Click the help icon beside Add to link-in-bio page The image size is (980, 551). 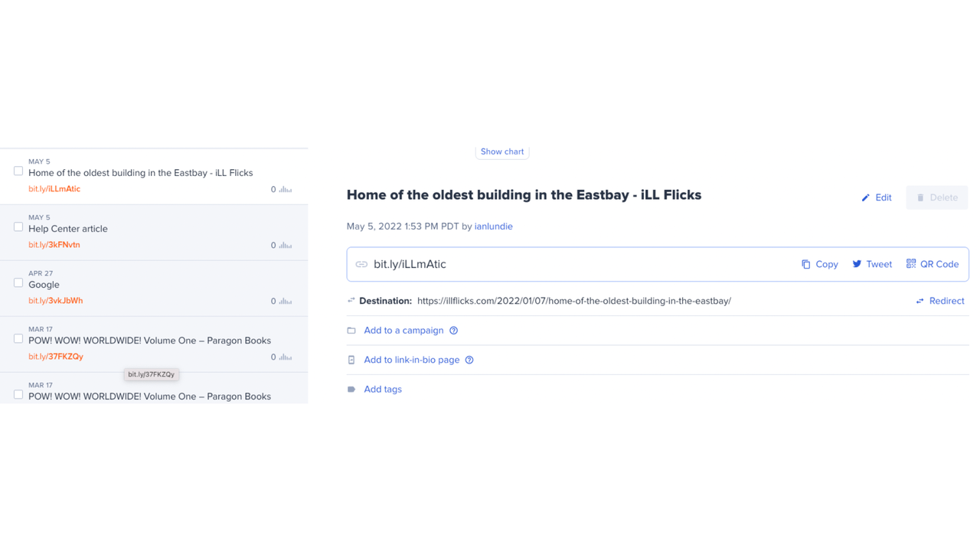(x=469, y=360)
